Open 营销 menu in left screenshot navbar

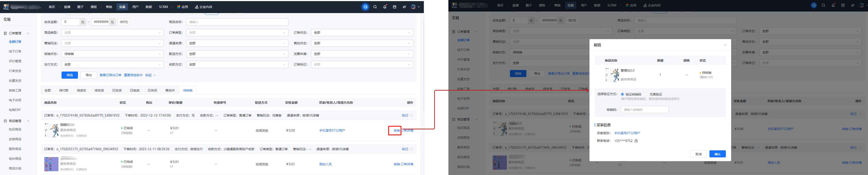[109, 7]
